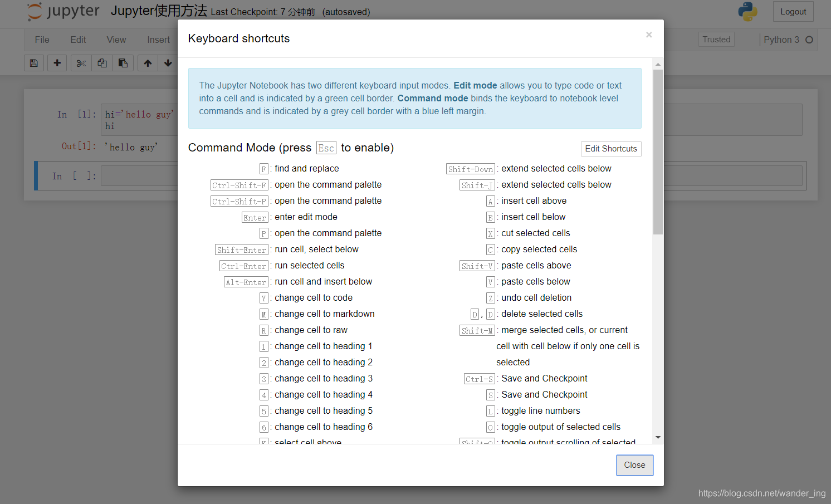The image size is (831, 504).
Task: Click 'paste cells above' shortcut text
Action: pyautogui.click(x=536, y=265)
